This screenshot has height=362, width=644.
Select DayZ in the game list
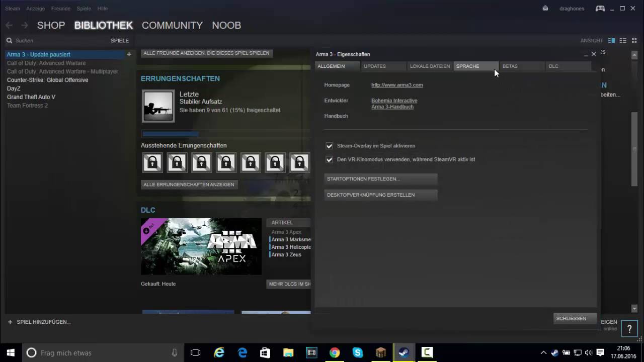click(x=14, y=88)
